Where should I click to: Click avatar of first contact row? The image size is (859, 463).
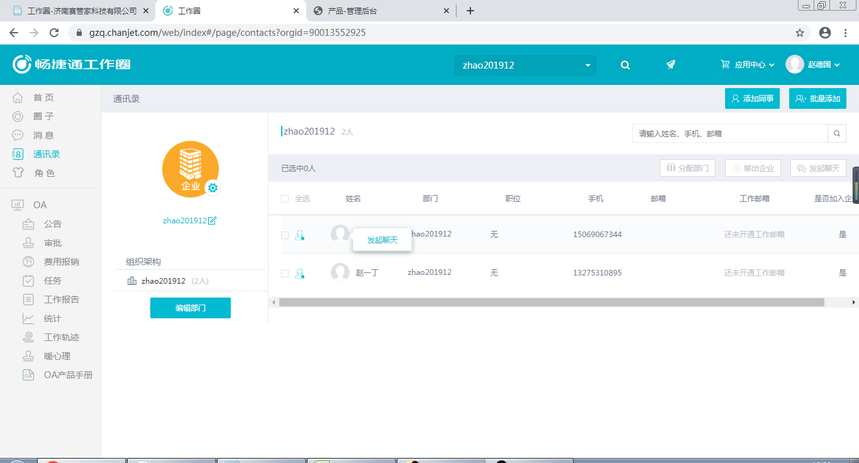click(x=340, y=234)
